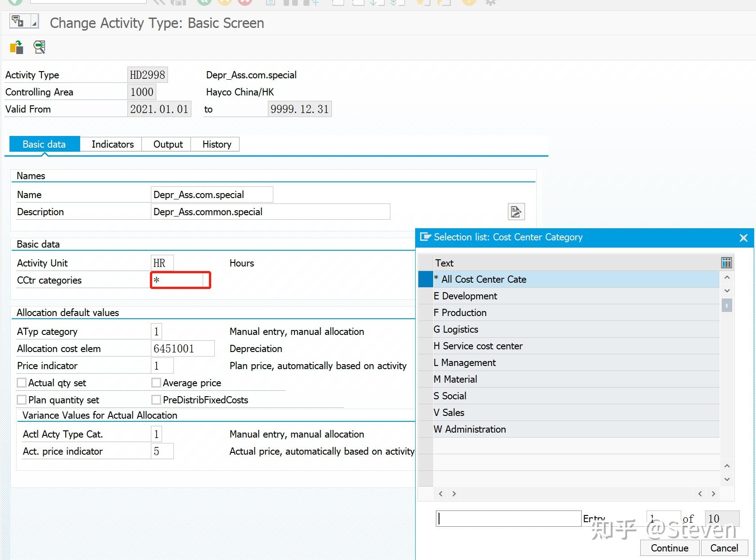The width and height of the screenshot is (756, 560).
Task: Click the Find (magnifier) toolbar icon
Action: click(x=287, y=1)
